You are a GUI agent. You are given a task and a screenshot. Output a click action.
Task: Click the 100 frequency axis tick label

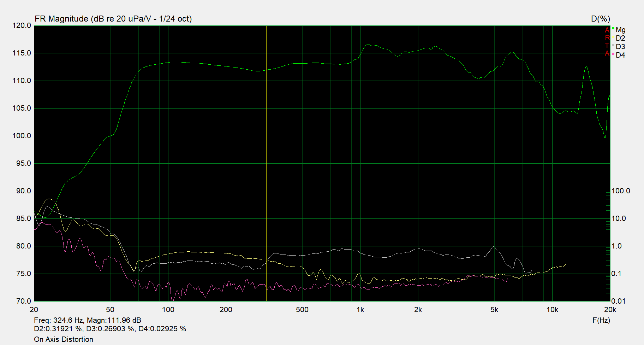tap(168, 310)
